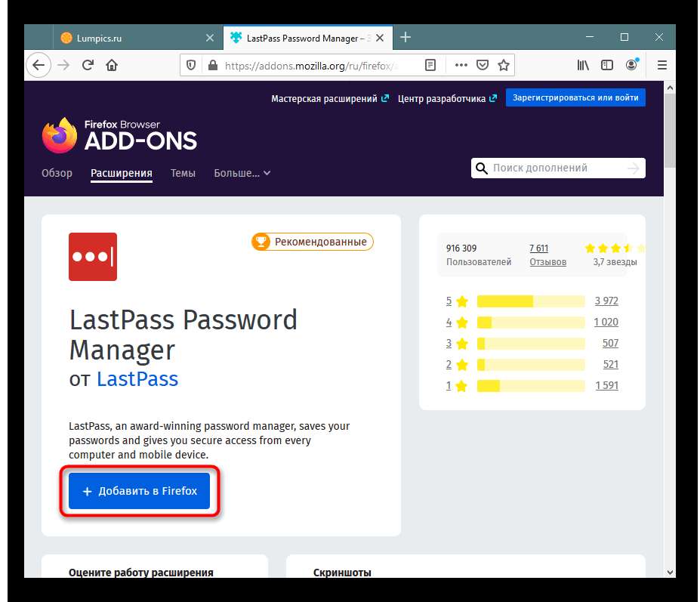
Task: Click the Добавить в Firefox button
Action: [140, 491]
